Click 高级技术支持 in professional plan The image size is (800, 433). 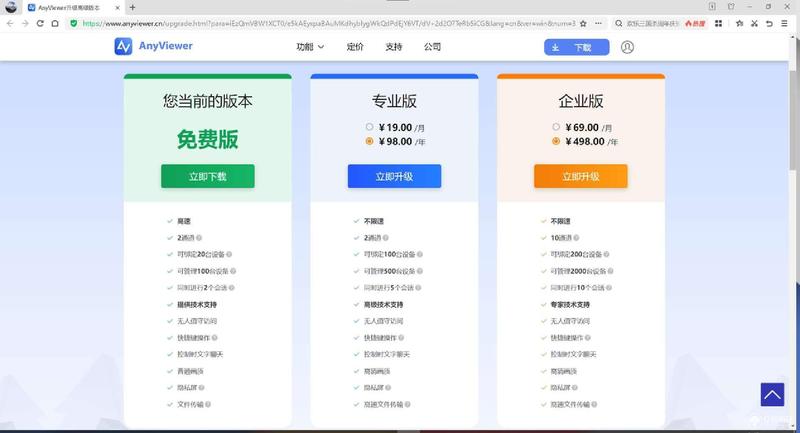(384, 304)
